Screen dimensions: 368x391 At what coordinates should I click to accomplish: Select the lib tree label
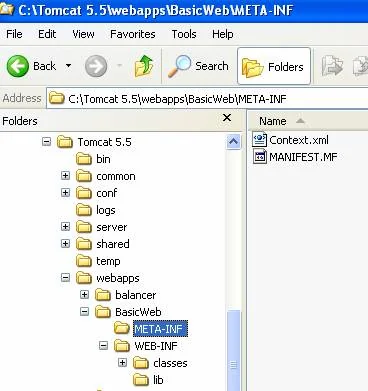click(x=158, y=380)
